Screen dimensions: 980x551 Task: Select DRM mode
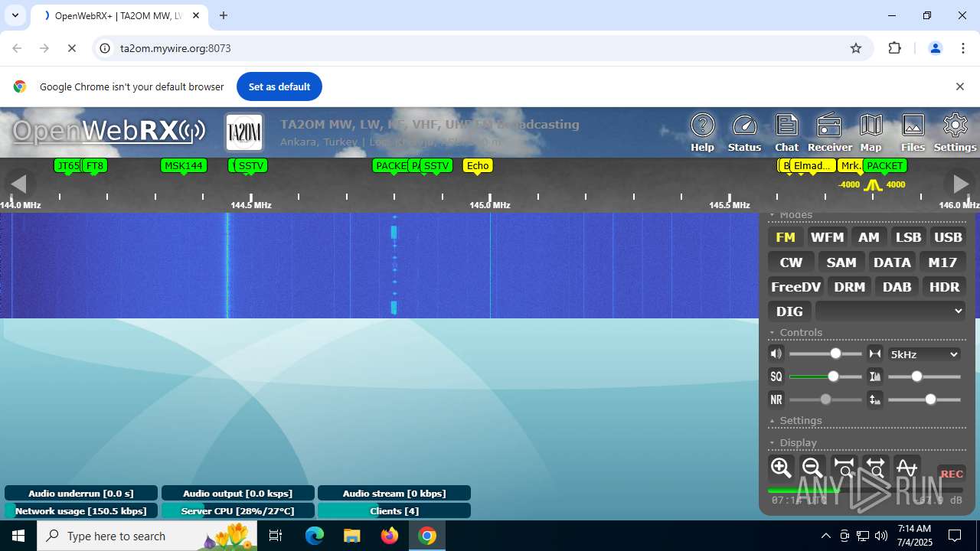(849, 287)
